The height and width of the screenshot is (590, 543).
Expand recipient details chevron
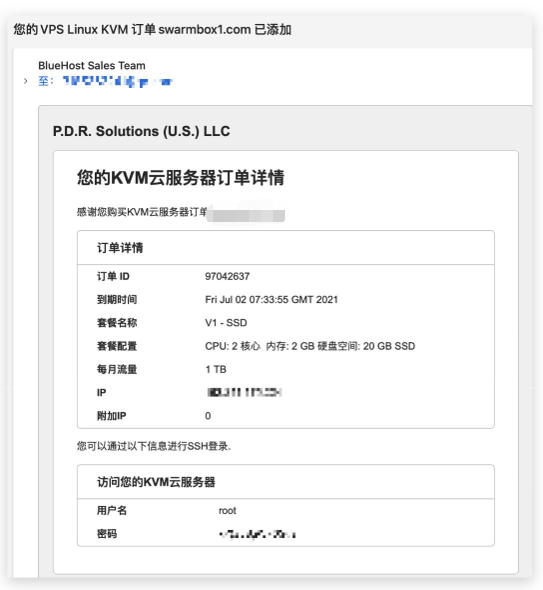(25, 81)
